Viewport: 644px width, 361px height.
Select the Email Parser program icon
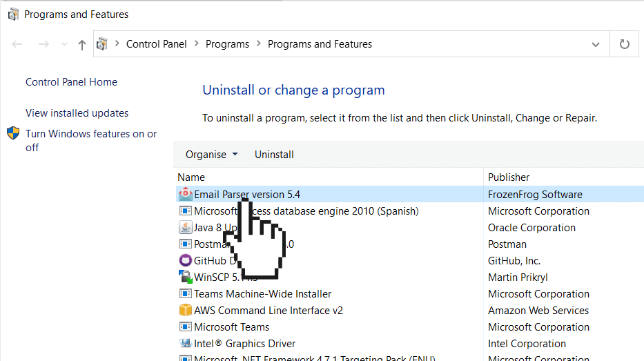[186, 194]
